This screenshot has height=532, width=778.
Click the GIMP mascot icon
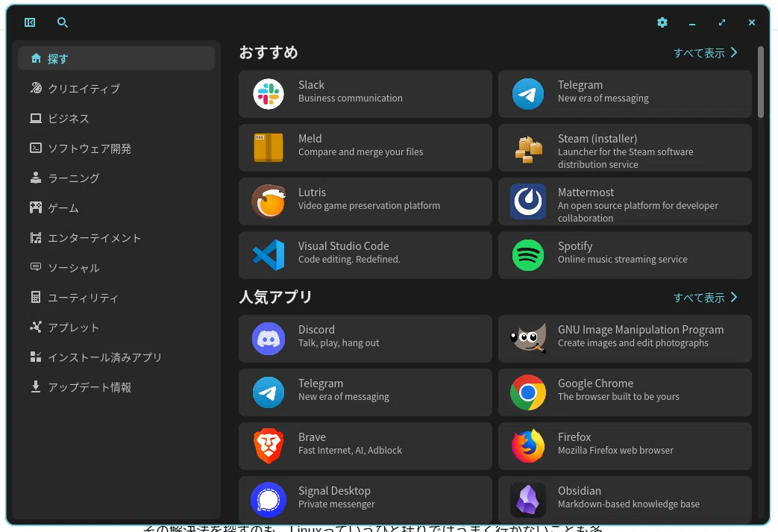click(528, 339)
